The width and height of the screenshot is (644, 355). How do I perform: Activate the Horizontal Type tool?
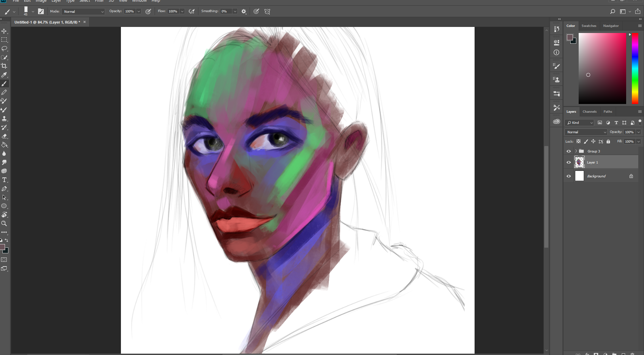pos(4,180)
